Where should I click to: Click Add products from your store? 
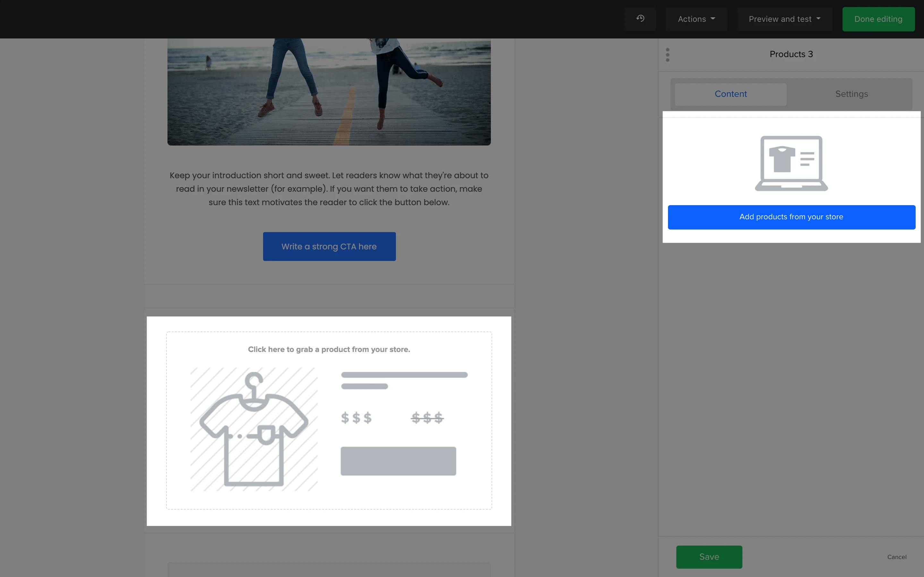point(791,217)
